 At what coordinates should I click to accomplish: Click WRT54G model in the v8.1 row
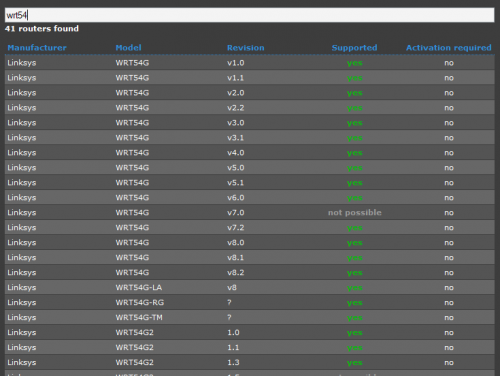tap(132, 258)
